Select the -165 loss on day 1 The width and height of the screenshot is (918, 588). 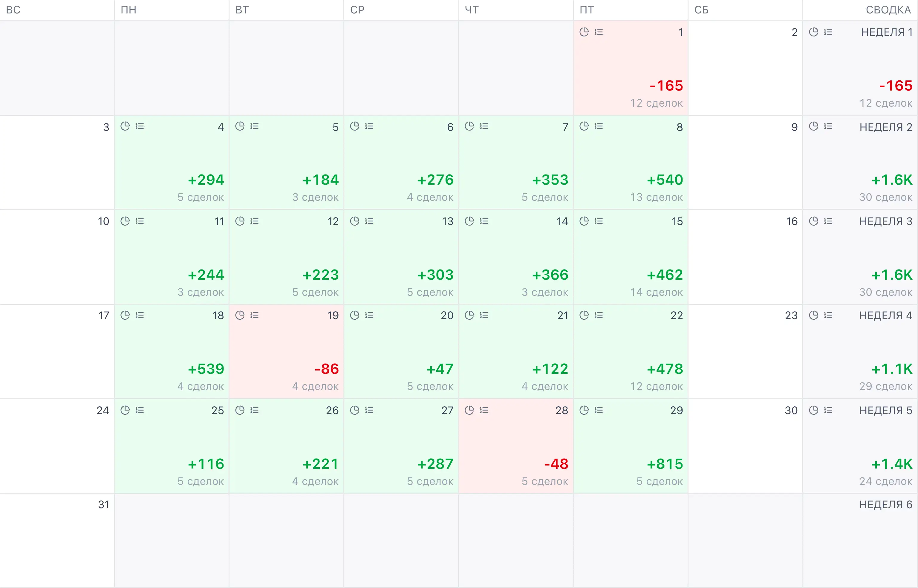coord(666,85)
